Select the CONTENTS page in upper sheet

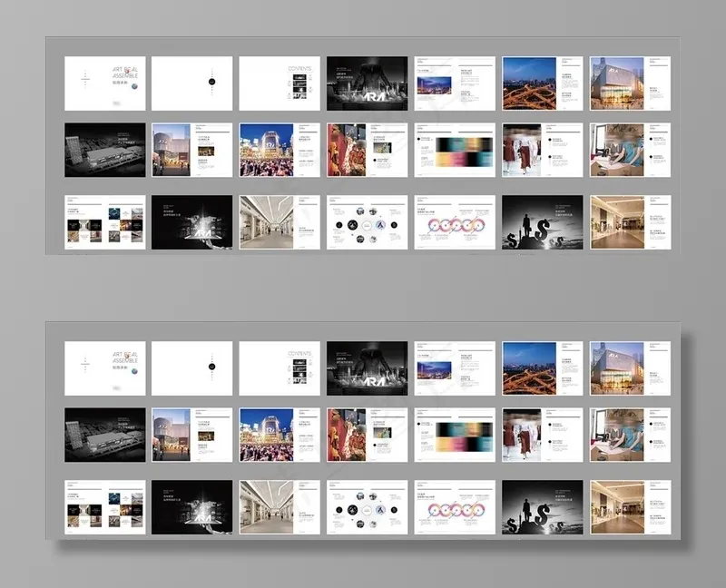pyautogui.click(x=280, y=83)
